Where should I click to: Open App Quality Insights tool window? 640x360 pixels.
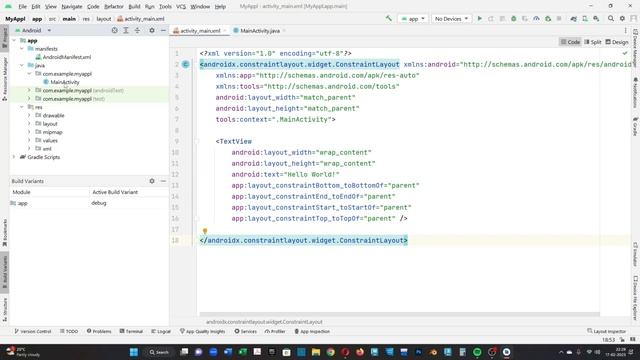202,331
